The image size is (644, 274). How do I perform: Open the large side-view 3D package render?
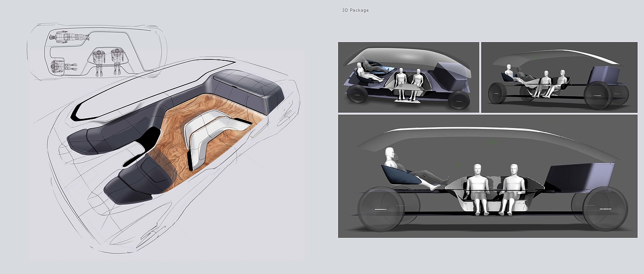[488, 176]
